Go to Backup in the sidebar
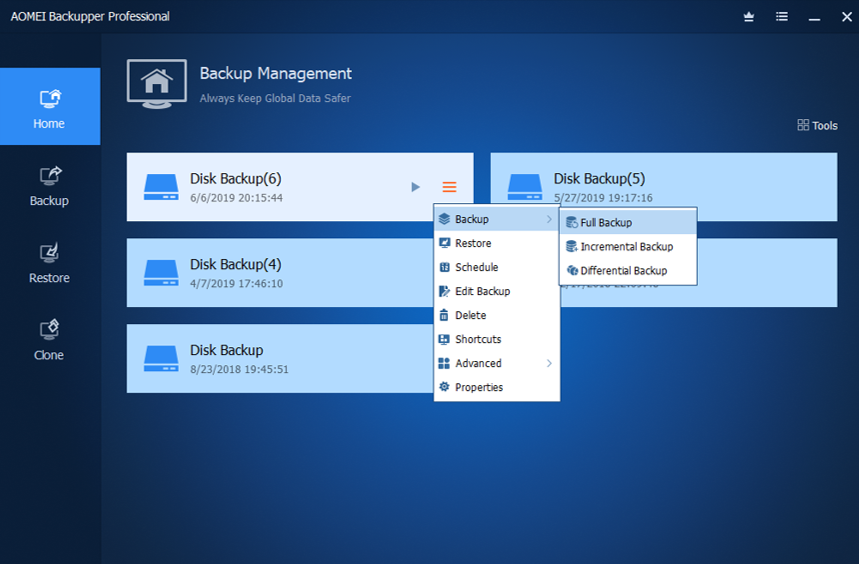The height and width of the screenshot is (564, 859). click(50, 186)
